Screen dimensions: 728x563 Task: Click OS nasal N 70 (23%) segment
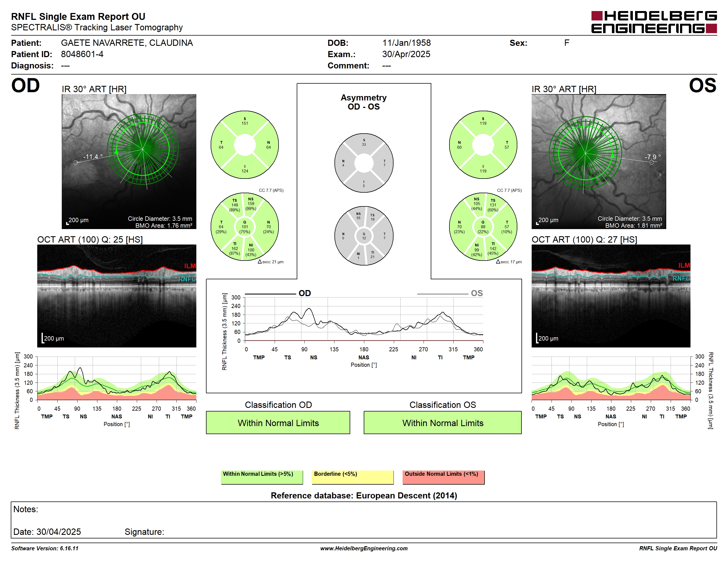(459, 227)
